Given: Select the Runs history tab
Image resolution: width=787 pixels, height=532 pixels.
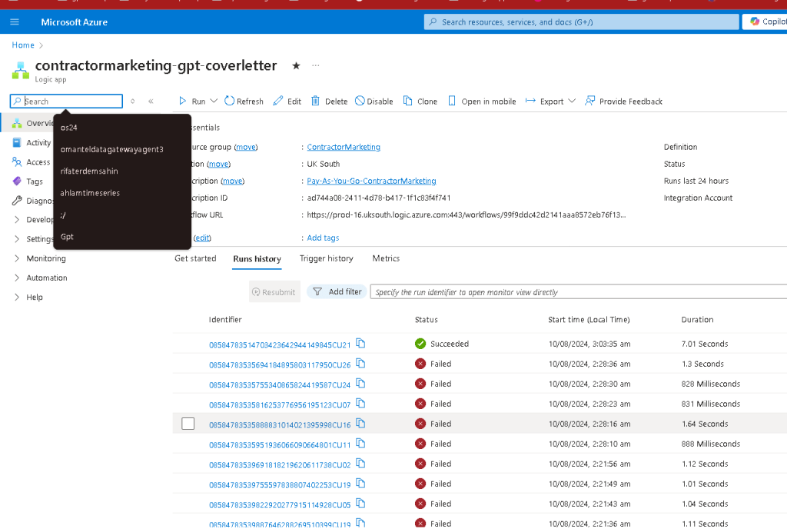Looking at the screenshot, I should pos(257,259).
